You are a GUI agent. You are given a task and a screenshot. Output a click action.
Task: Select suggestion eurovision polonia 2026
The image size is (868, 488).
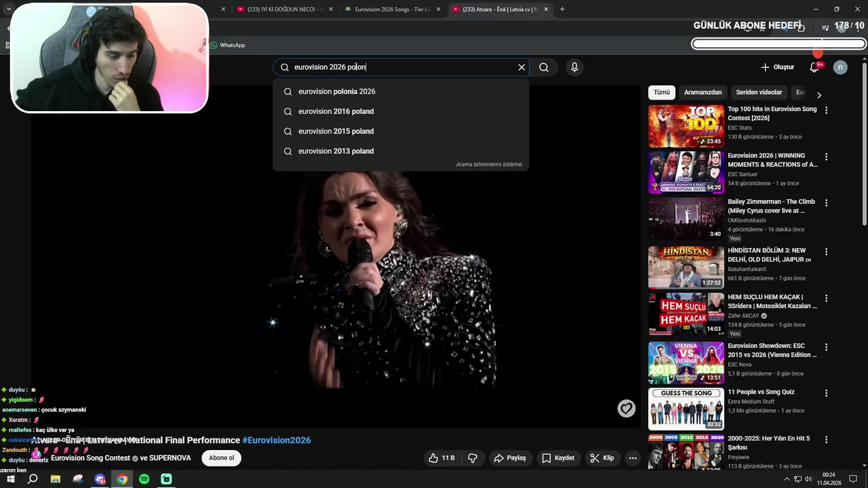tap(401, 91)
